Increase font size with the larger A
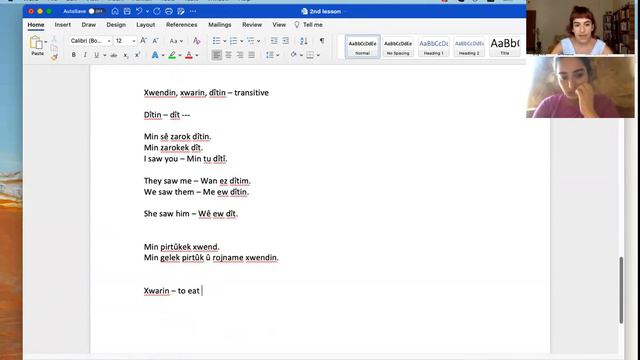640x360 pixels. click(x=144, y=41)
